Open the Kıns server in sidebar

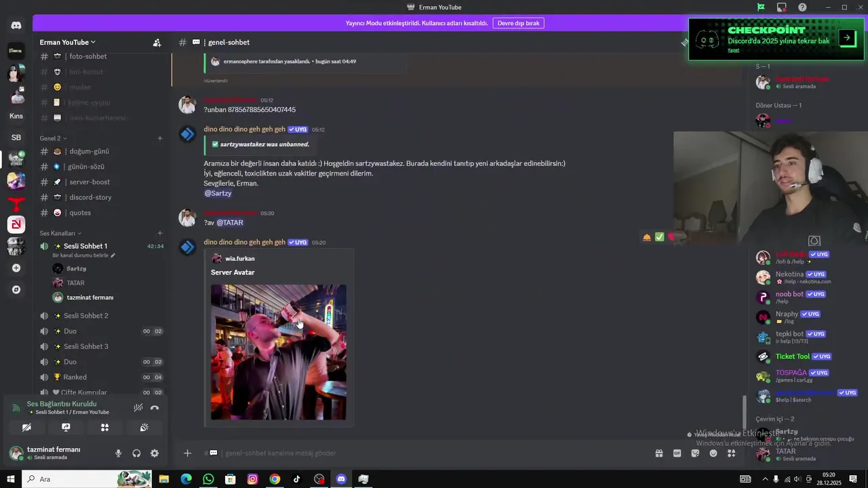point(16,116)
